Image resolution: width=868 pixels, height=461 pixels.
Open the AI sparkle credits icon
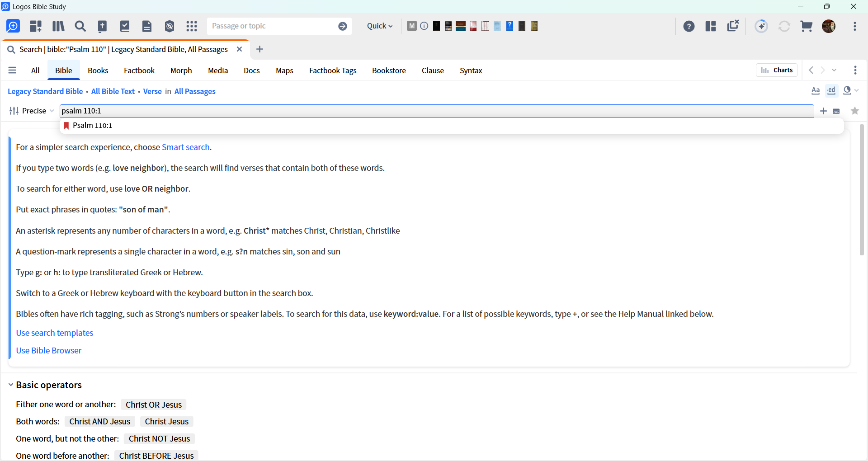click(x=761, y=26)
